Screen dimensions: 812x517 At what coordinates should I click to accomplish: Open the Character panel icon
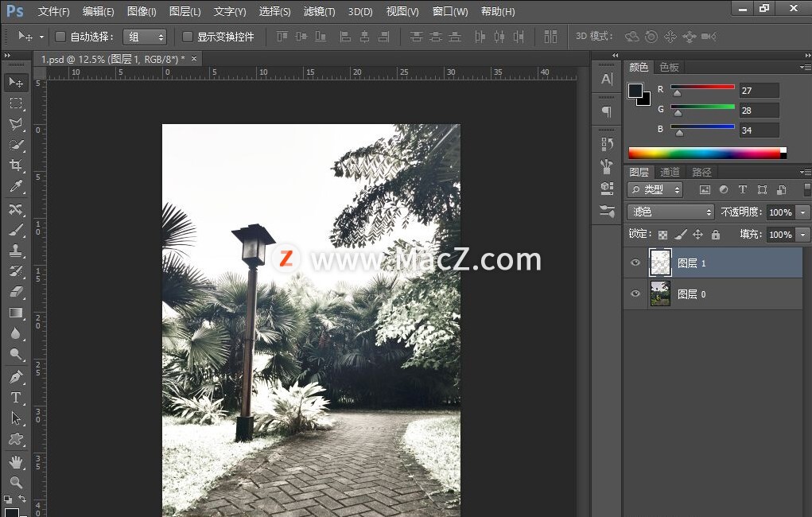click(x=607, y=80)
